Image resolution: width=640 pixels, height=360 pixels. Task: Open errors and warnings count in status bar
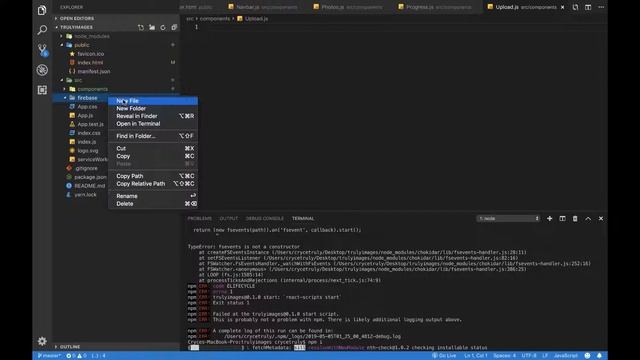[76, 356]
